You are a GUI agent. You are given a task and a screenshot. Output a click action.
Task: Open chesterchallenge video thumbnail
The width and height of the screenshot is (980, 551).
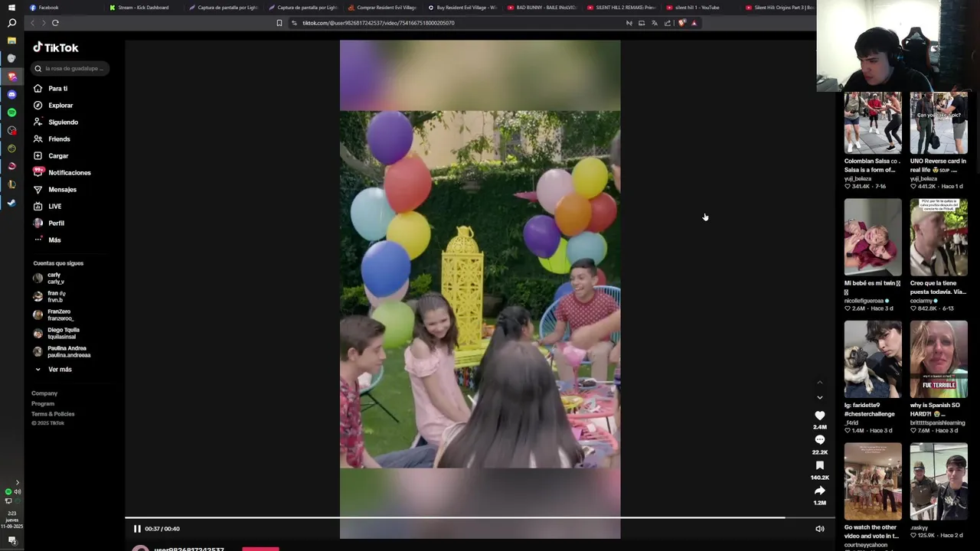click(873, 359)
